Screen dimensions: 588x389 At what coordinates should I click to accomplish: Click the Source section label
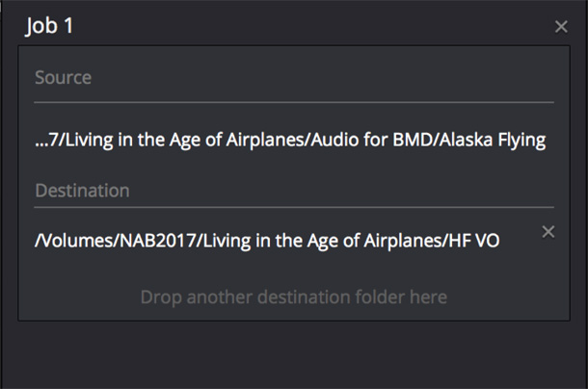click(x=63, y=77)
